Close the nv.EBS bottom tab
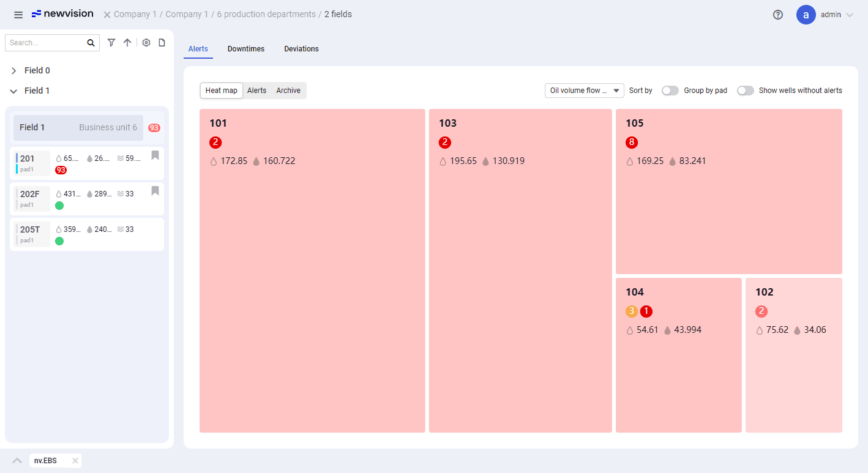 (x=75, y=461)
